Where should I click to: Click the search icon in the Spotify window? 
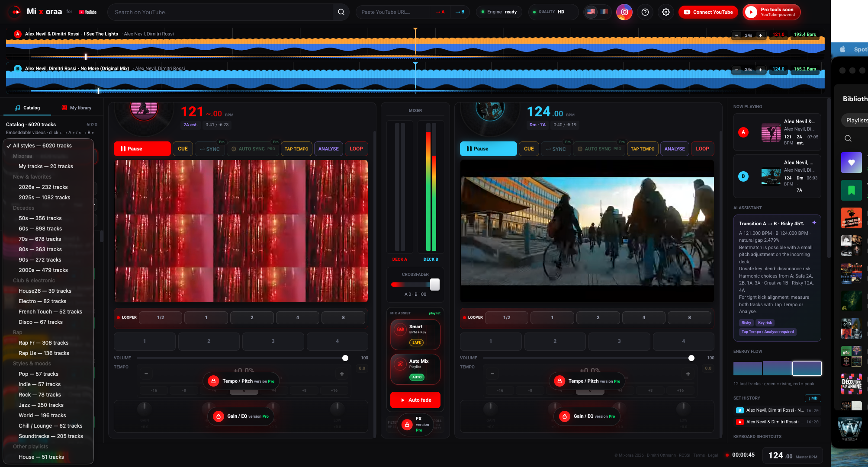(848, 138)
